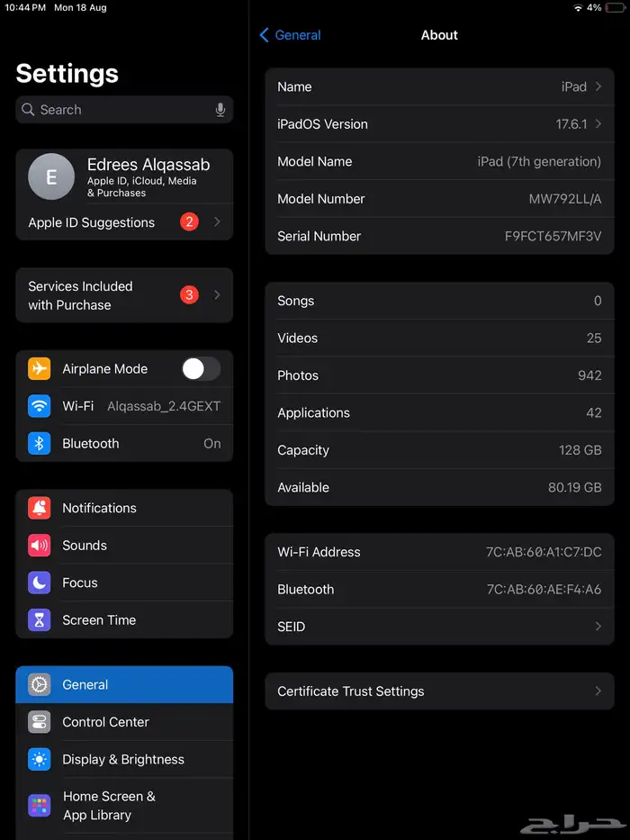
Task: Expand the SEID row chevron
Action: pos(598,627)
